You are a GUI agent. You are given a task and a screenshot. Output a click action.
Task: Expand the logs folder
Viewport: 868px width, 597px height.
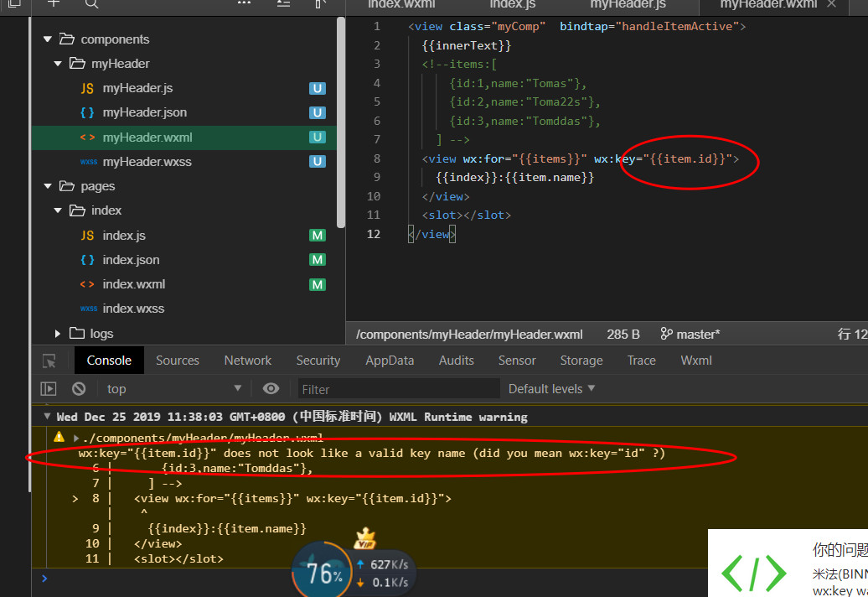[x=58, y=334]
